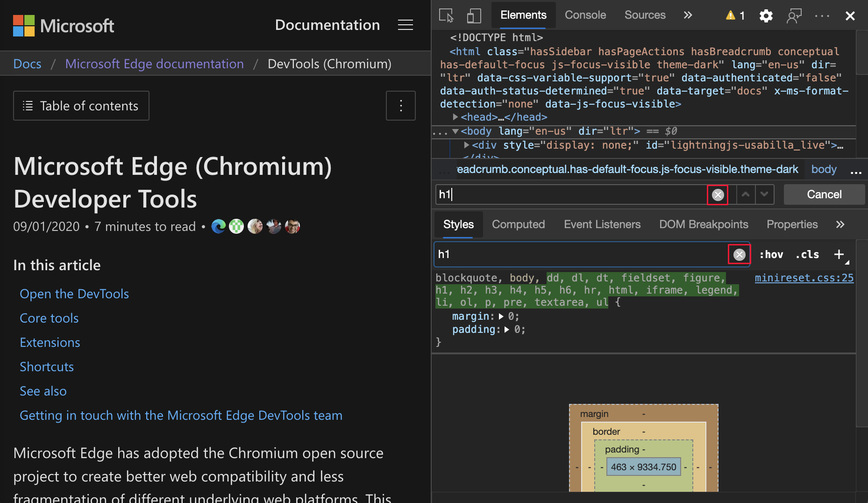Open Getting in touch with DevTools team link
The image size is (868, 503).
pyautogui.click(x=181, y=415)
